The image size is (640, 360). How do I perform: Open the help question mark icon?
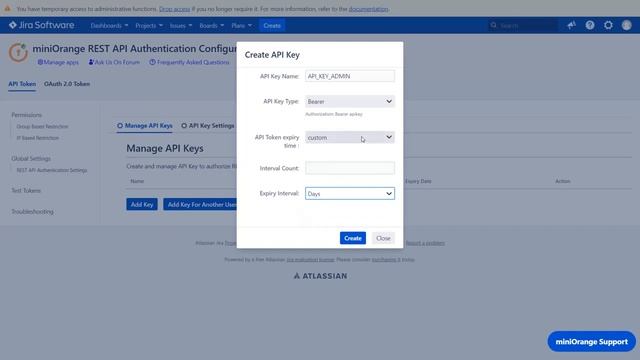[590, 25]
